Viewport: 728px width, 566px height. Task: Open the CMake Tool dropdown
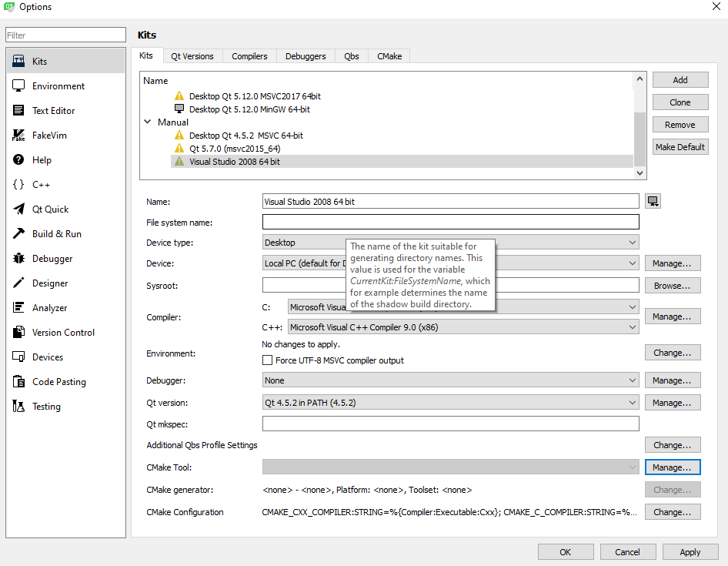click(x=450, y=467)
